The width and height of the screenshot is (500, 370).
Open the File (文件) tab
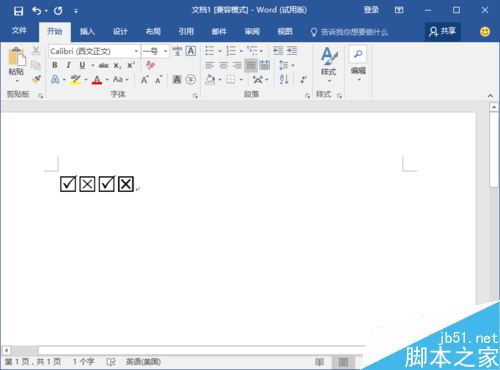click(19, 31)
